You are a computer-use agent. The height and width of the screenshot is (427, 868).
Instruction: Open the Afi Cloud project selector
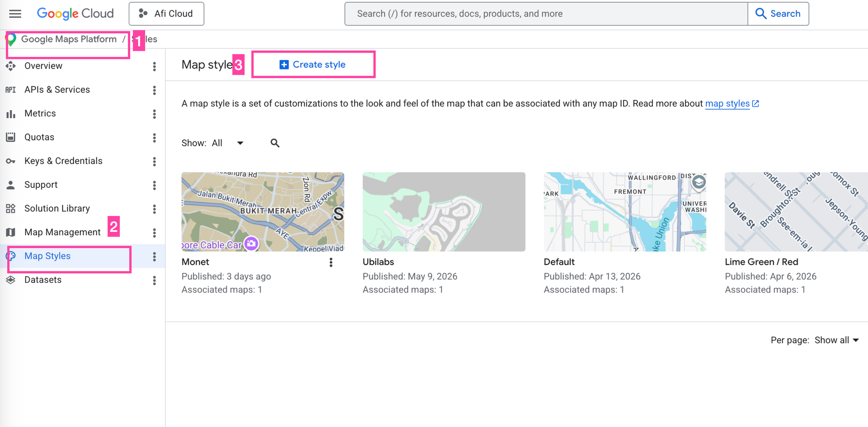[166, 14]
